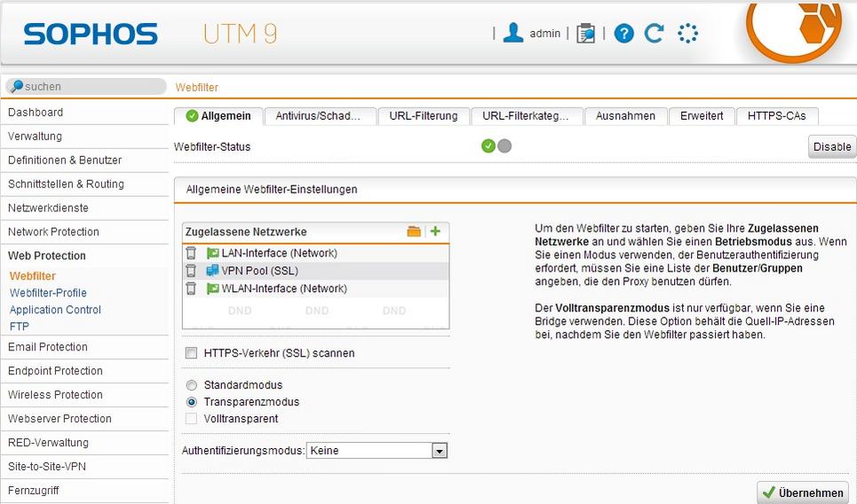Click the admin username text
This screenshot has width=857, height=504.
pyautogui.click(x=545, y=34)
